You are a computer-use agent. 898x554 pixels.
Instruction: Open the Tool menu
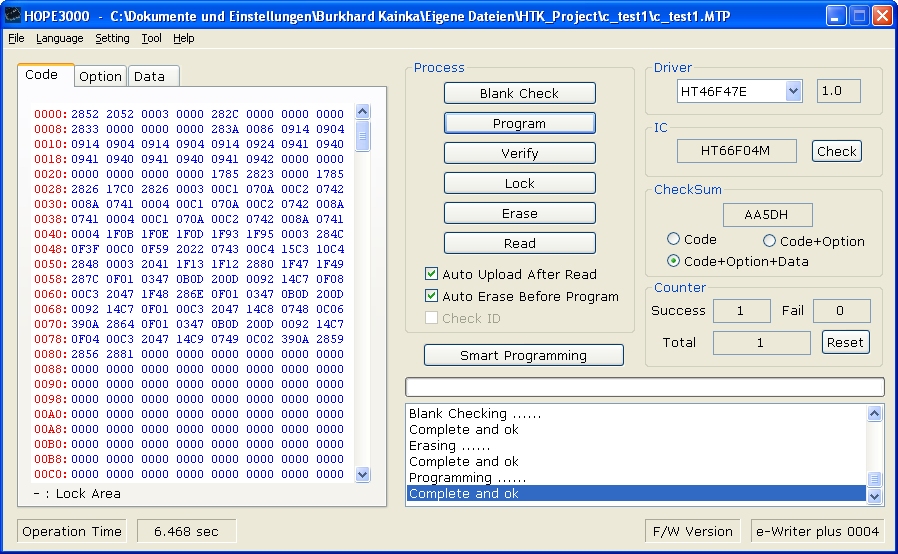click(x=151, y=38)
